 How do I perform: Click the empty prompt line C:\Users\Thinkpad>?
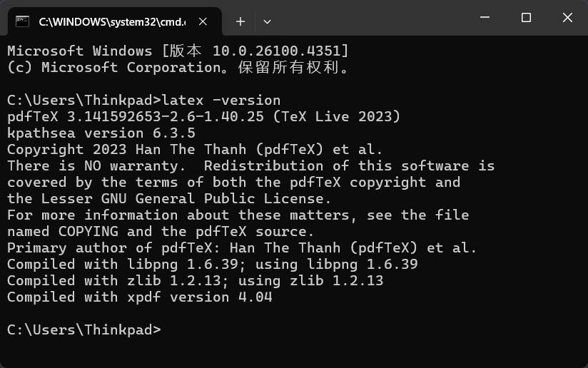pos(84,329)
